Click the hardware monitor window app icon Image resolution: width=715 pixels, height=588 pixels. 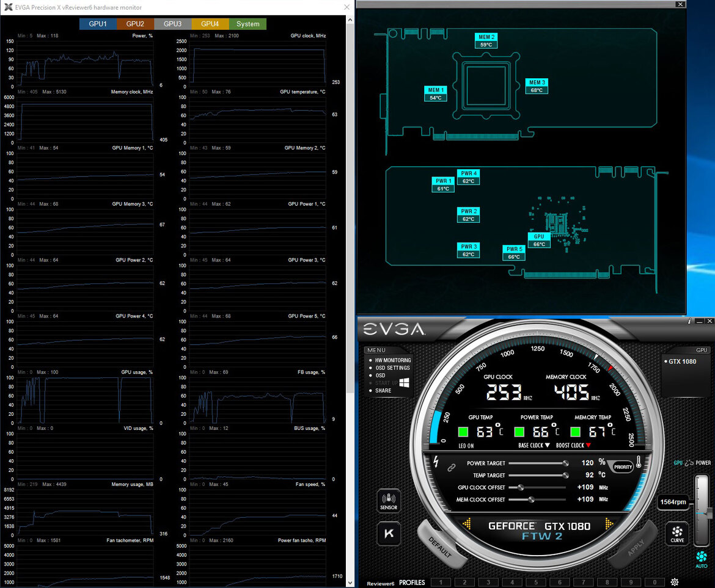(x=8, y=7)
